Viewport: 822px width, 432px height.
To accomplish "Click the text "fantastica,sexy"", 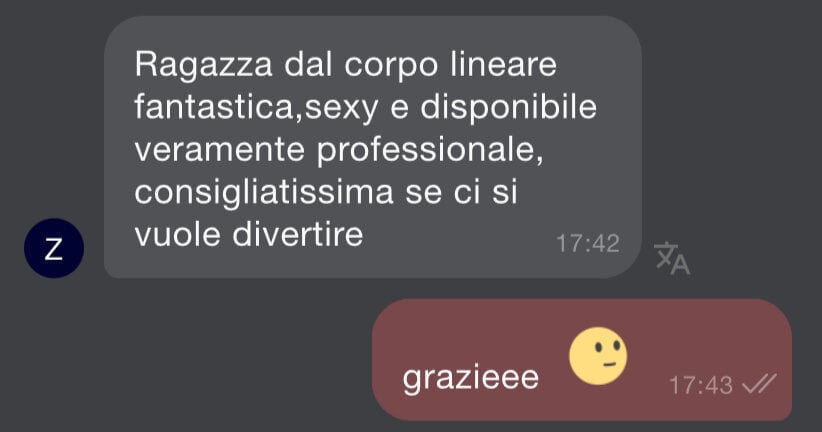I will [256, 108].
